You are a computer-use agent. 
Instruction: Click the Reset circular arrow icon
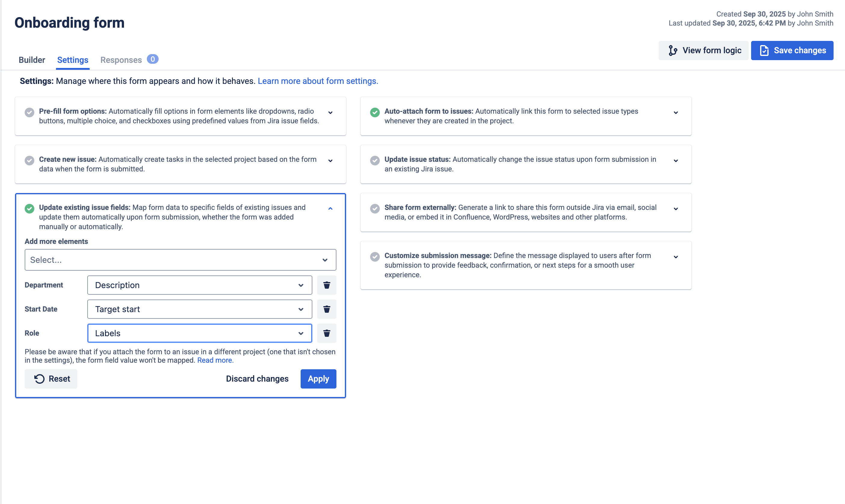pyautogui.click(x=39, y=379)
